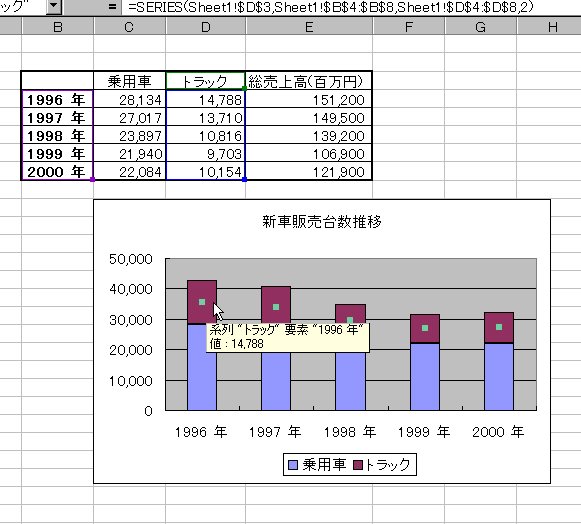
Task: Click chart title 新車販売台数推移
Action: click(x=322, y=222)
